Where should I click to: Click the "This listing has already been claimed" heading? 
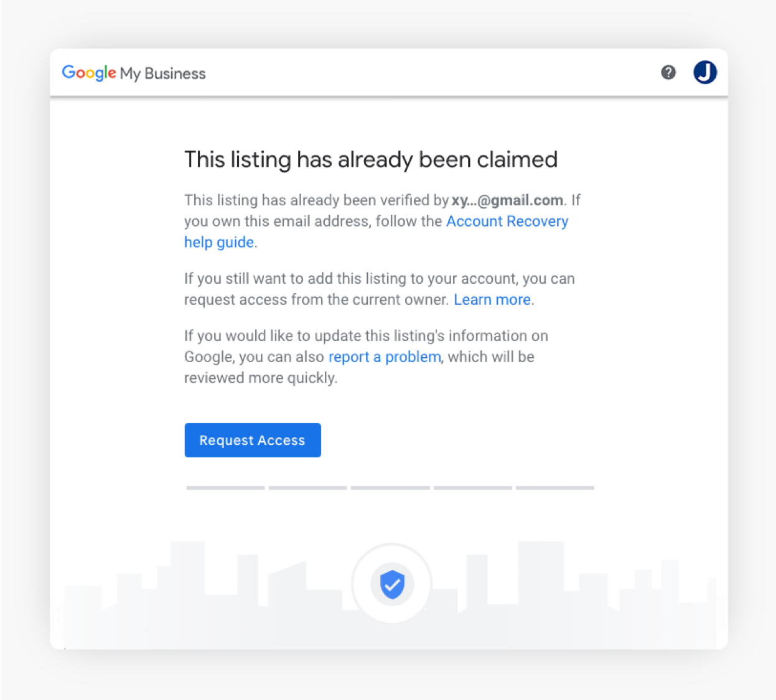tap(371, 160)
